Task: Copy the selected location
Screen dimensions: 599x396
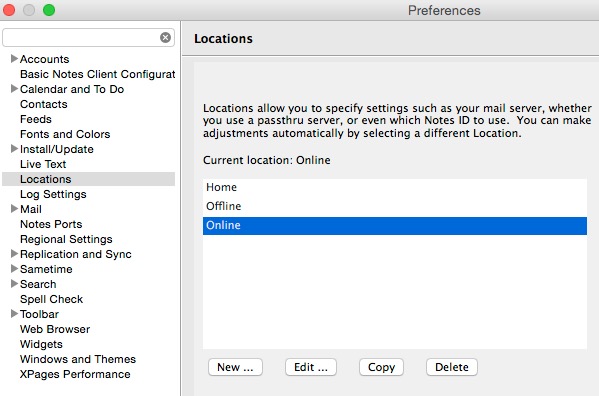Action: click(381, 367)
